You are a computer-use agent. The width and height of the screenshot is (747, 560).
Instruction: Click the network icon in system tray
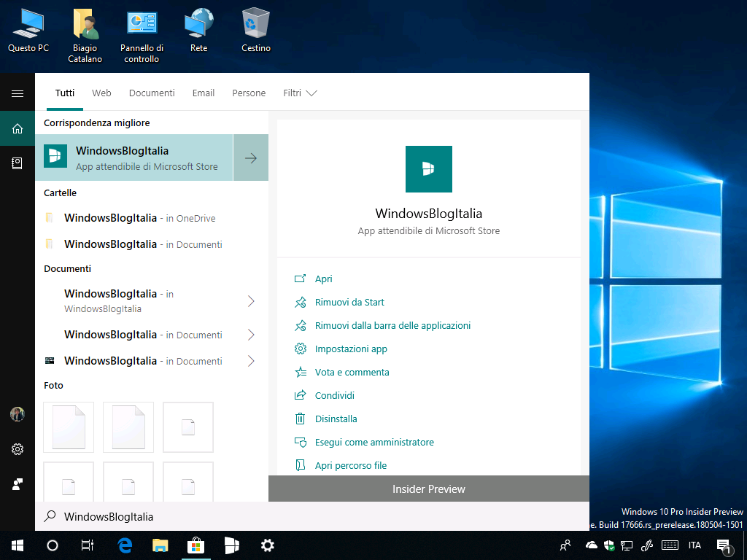click(x=627, y=545)
